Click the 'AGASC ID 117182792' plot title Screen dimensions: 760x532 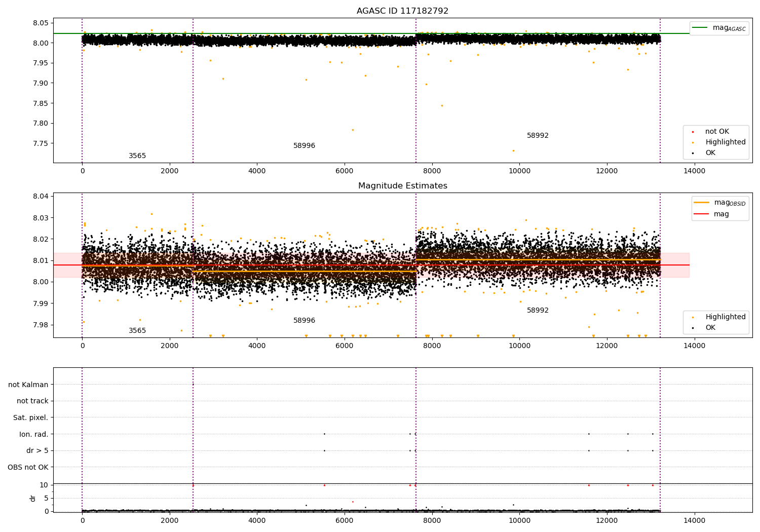click(402, 11)
